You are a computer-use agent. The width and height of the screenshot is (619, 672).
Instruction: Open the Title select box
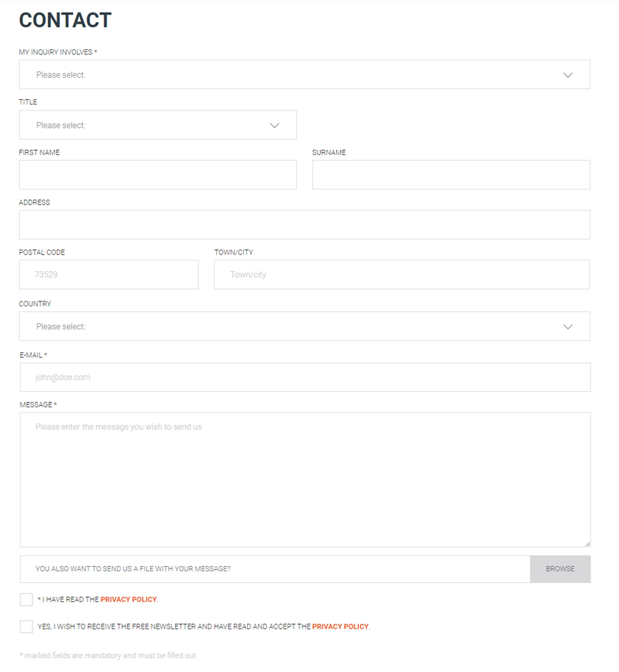[158, 125]
